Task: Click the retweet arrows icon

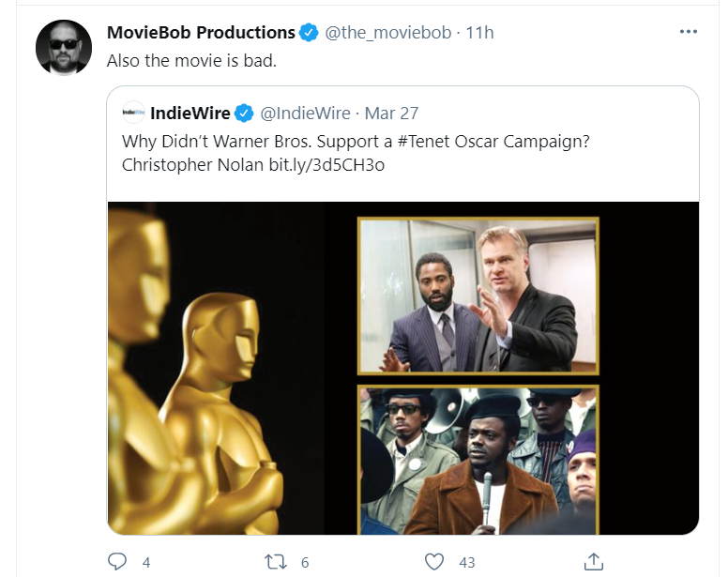Action: (275, 562)
